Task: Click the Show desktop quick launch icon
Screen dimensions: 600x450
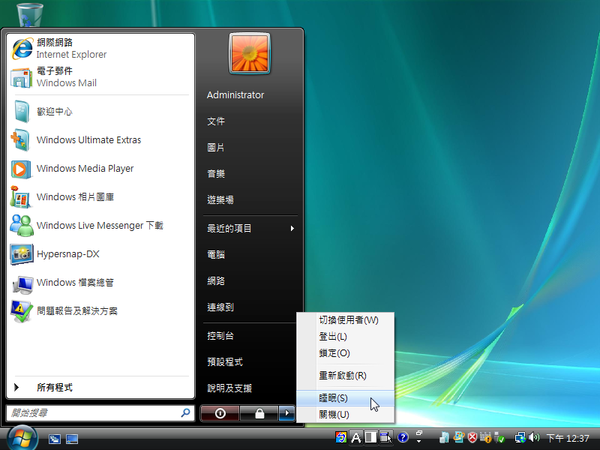Action: (72, 439)
